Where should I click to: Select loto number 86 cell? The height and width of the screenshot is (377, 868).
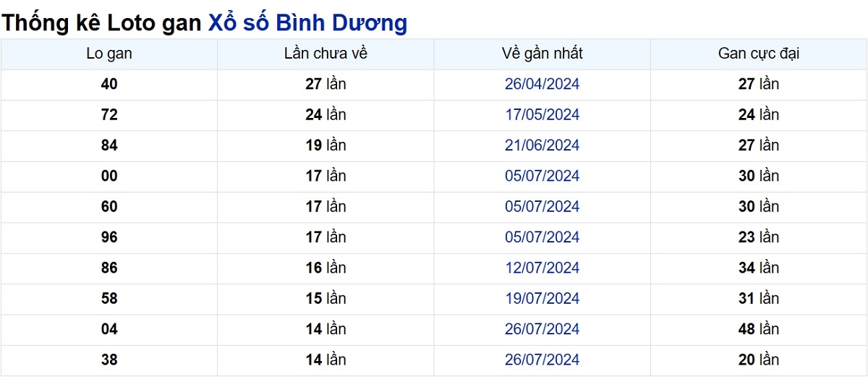(109, 268)
